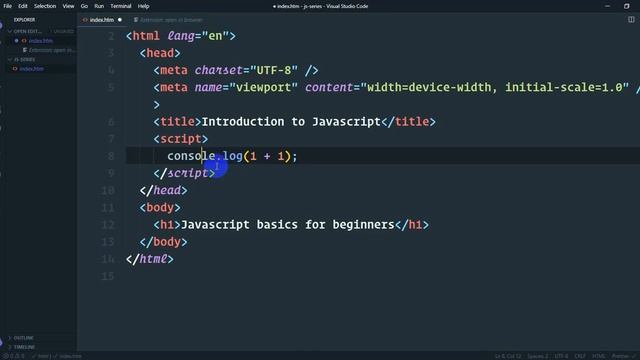Click the CRLF line ending in status bar

(580, 356)
